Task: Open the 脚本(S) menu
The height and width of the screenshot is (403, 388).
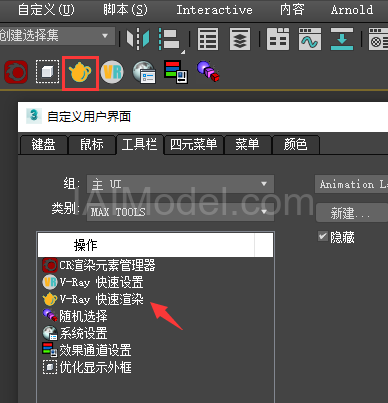Action: point(125,10)
